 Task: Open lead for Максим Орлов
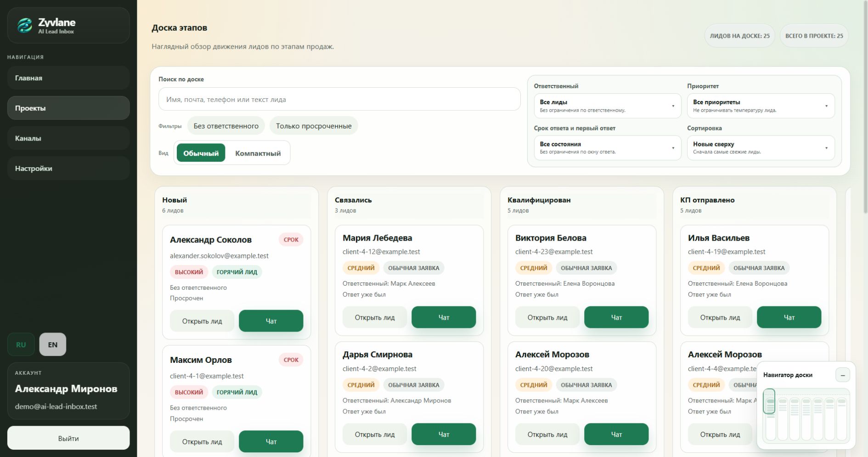[202, 441]
